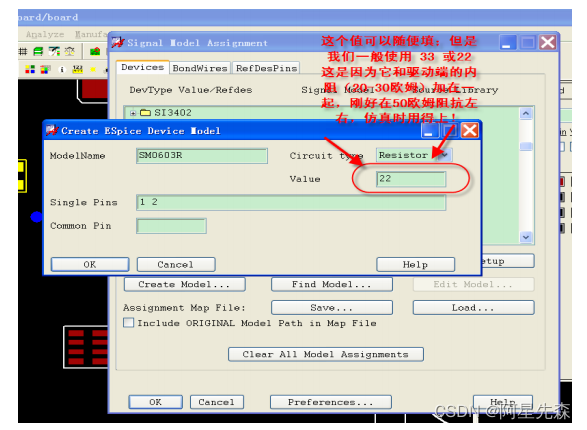Click the Create Model... button
The height and width of the screenshot is (430, 587).
(x=185, y=284)
